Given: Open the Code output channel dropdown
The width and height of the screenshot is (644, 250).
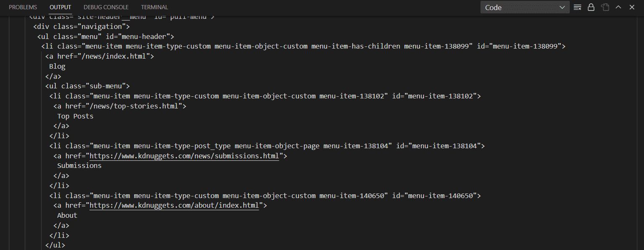Looking at the screenshot, I should (525, 7).
